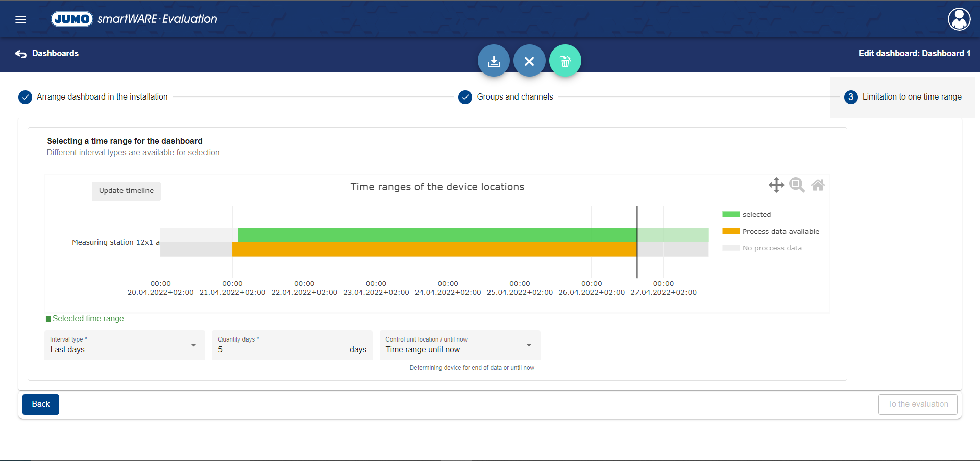
Task: Open the user profile icon
Action: (959, 19)
